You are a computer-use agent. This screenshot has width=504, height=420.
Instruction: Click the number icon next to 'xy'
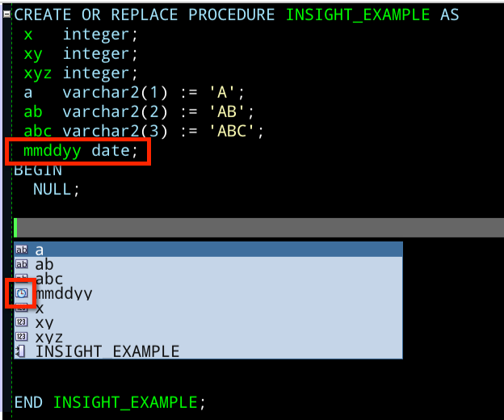[22, 322]
